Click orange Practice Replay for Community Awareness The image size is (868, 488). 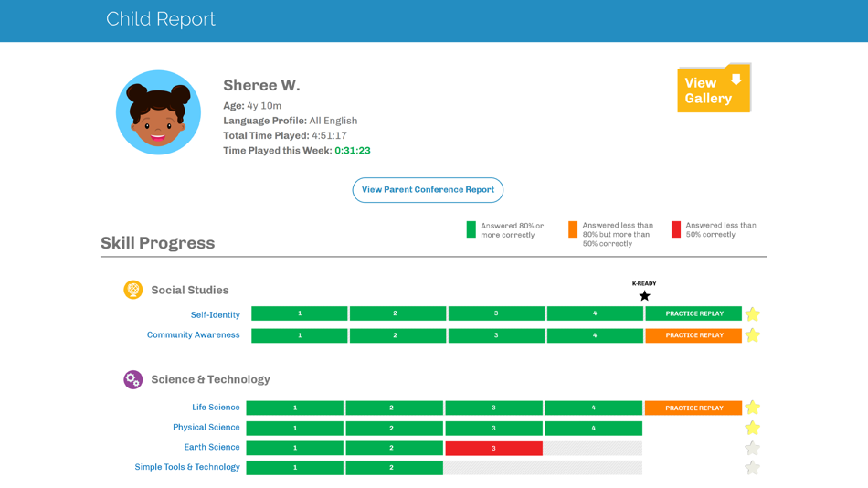[x=693, y=335]
